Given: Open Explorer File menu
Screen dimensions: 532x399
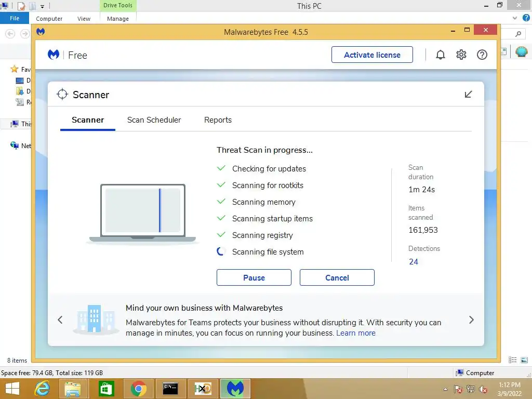Looking at the screenshot, I should 15,18.
